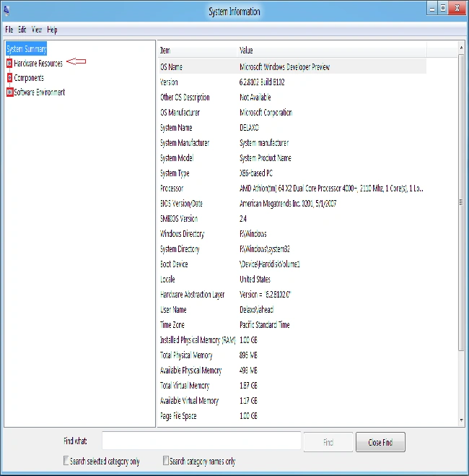Click the Item column header
The width and height of the screenshot is (469, 476).
click(x=197, y=50)
